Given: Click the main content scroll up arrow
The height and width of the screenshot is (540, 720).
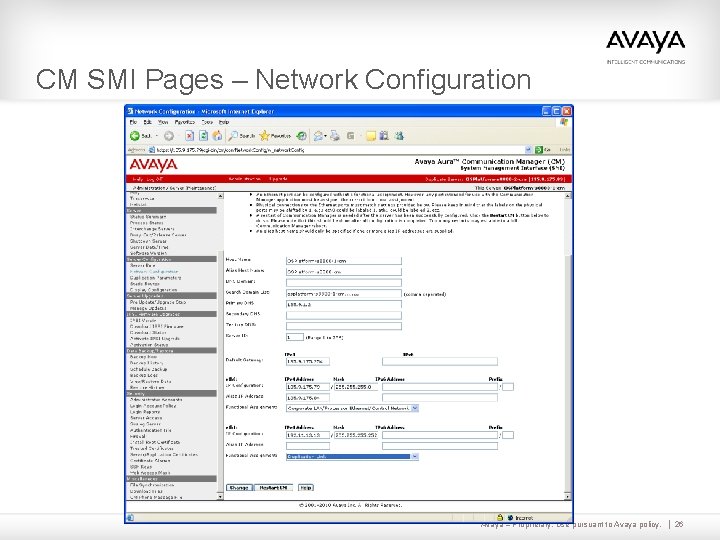Looking at the screenshot, I should 568,196.
